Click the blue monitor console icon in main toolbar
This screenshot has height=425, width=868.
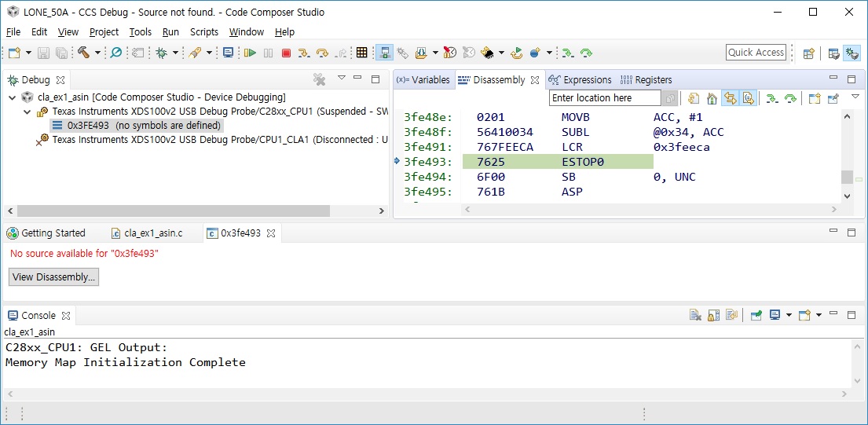click(228, 53)
